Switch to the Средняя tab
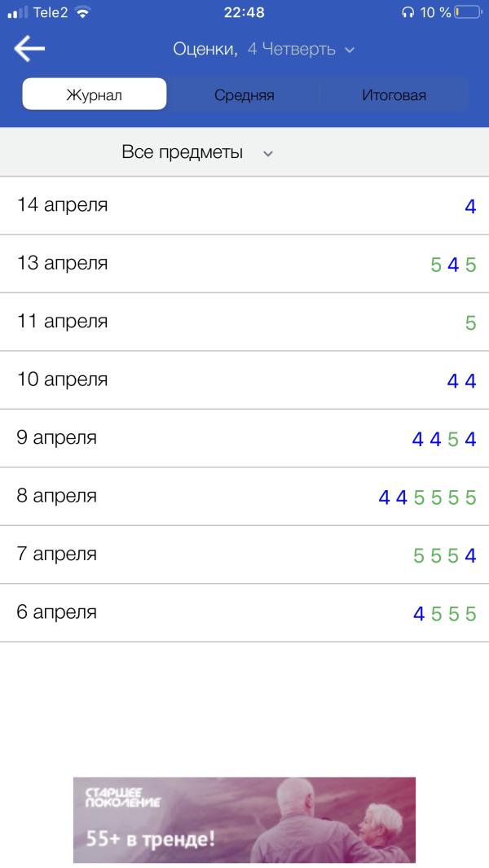The height and width of the screenshot is (868, 489). point(244,94)
